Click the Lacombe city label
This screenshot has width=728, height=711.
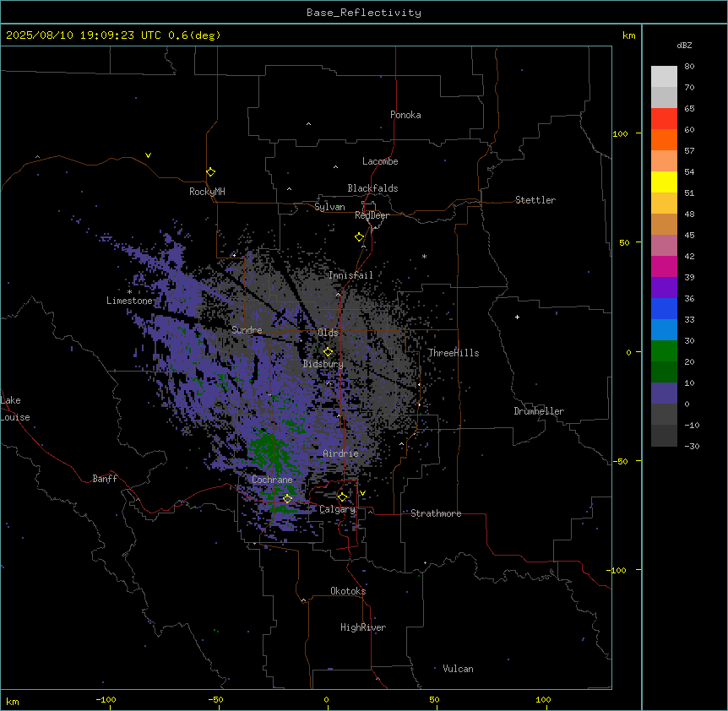pyautogui.click(x=380, y=161)
